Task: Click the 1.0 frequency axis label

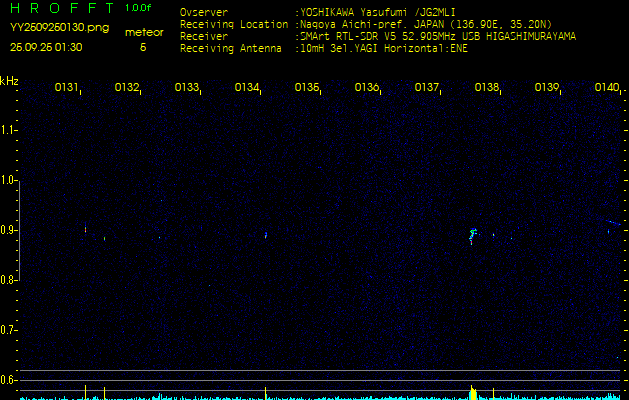Action: 8,180
